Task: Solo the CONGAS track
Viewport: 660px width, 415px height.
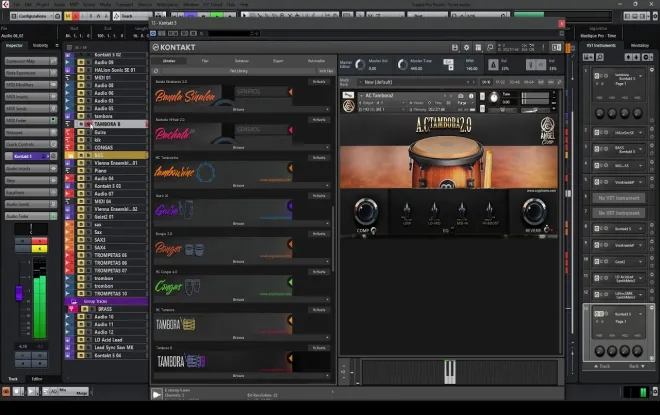Action: (88, 148)
